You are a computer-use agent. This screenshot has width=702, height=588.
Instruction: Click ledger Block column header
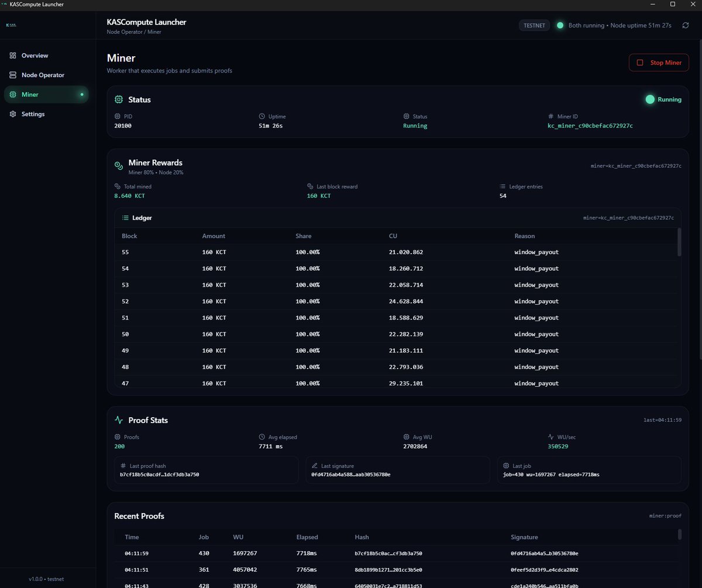tap(129, 236)
